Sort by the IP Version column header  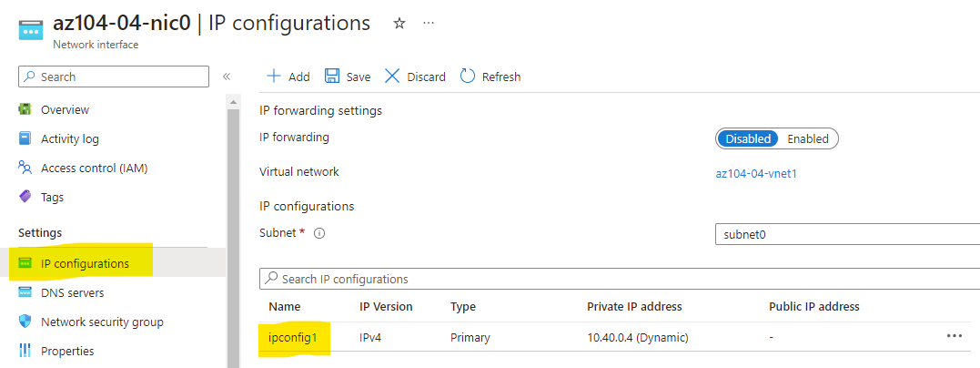click(386, 307)
